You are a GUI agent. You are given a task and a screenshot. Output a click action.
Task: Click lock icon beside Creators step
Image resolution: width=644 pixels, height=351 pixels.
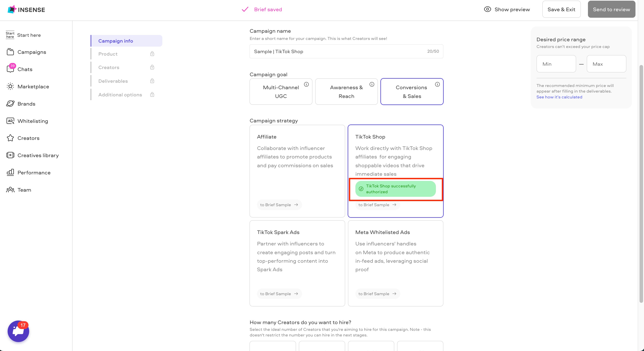[152, 67]
